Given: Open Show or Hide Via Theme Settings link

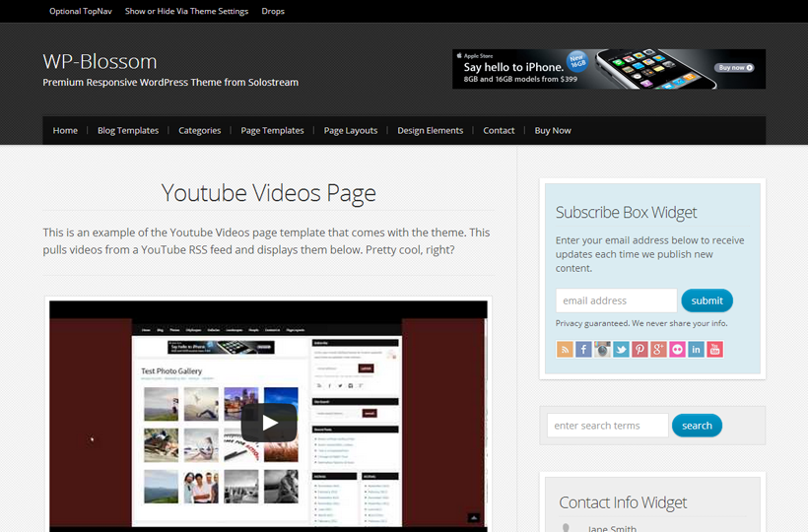Looking at the screenshot, I should [186, 11].
